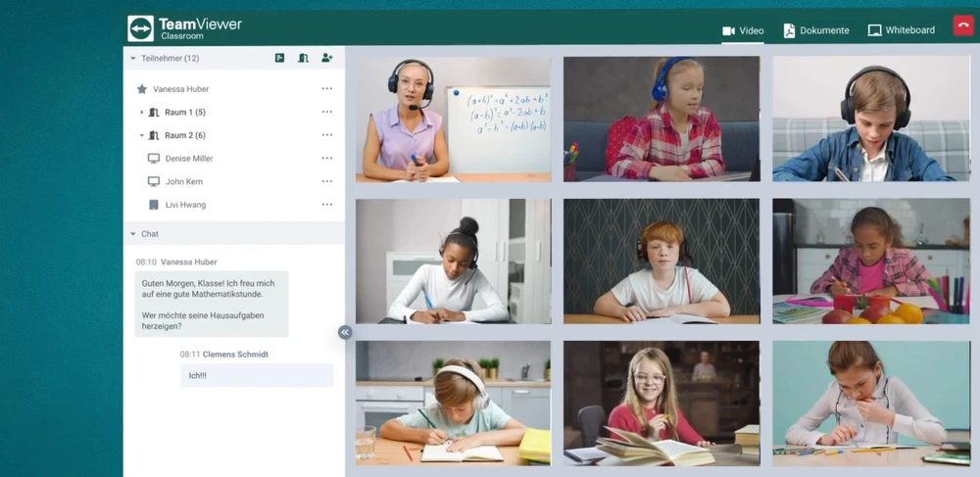
Task: Click the green flag panel icon in Teilnehmer header
Action: [279, 58]
